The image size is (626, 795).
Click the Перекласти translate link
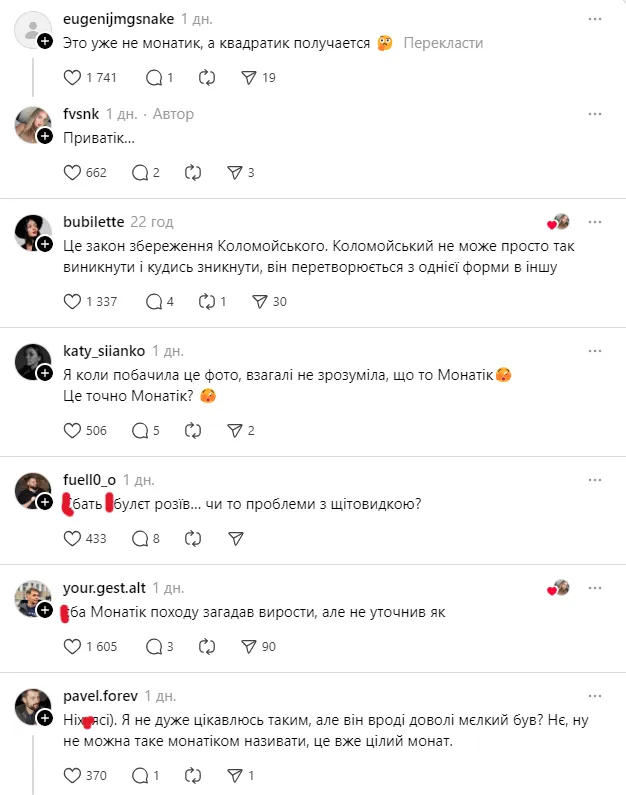pyautogui.click(x=443, y=43)
